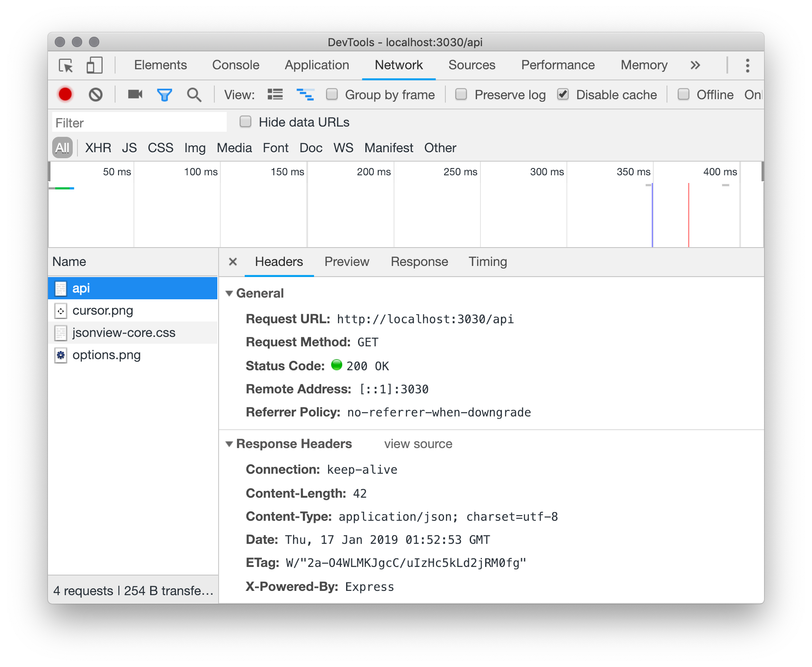Click the cursor.png file icon

click(61, 311)
